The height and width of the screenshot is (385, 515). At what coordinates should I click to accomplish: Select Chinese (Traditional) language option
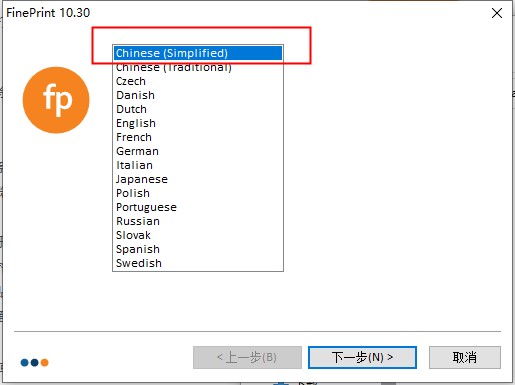[x=198, y=67]
